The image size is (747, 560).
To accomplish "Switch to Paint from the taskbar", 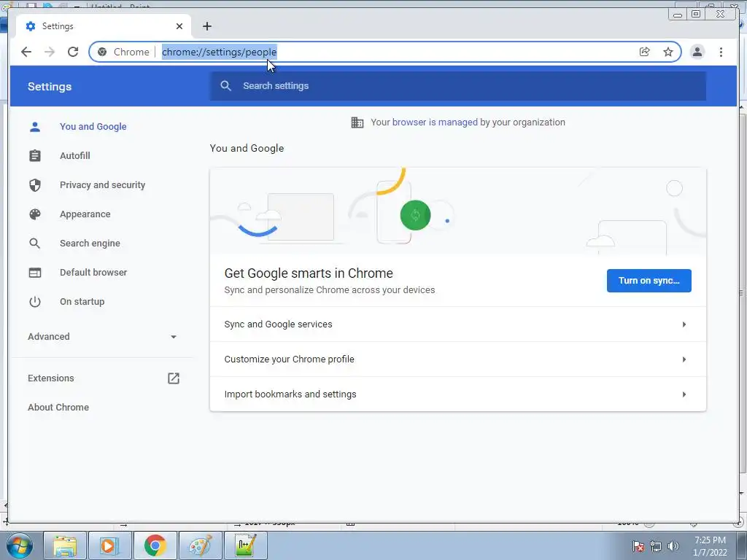I will point(201,545).
